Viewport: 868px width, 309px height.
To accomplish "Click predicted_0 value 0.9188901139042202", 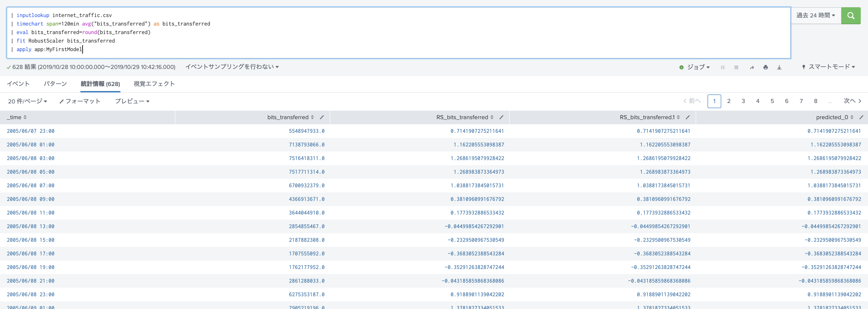I will click(834, 295).
